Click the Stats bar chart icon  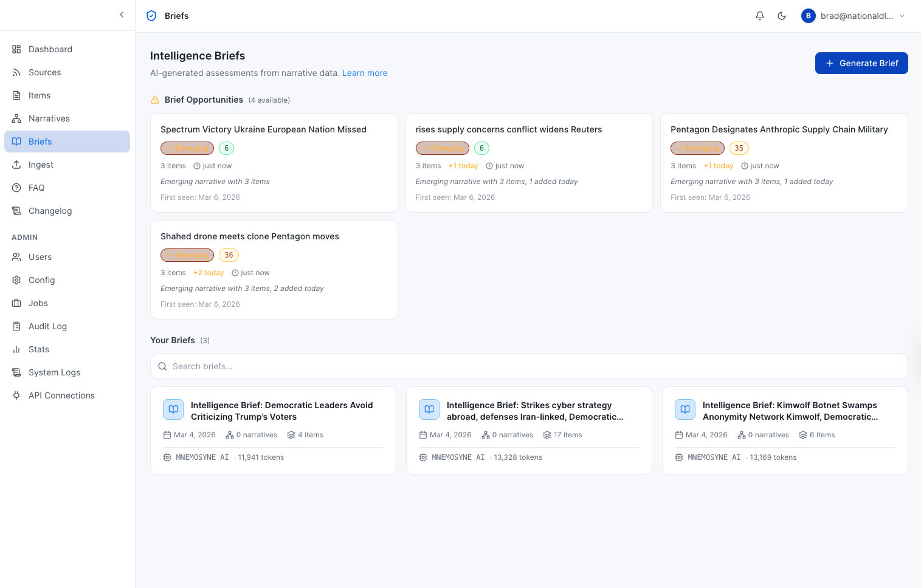(x=16, y=349)
